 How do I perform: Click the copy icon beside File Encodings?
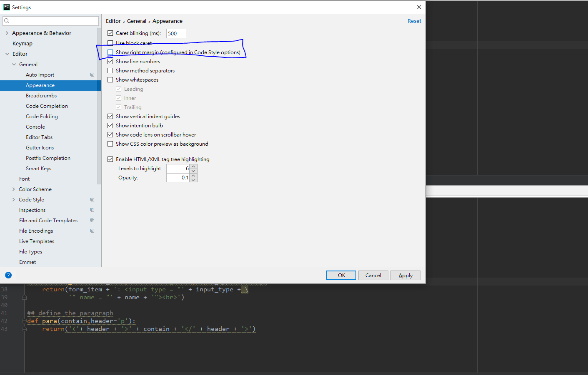[x=92, y=231]
